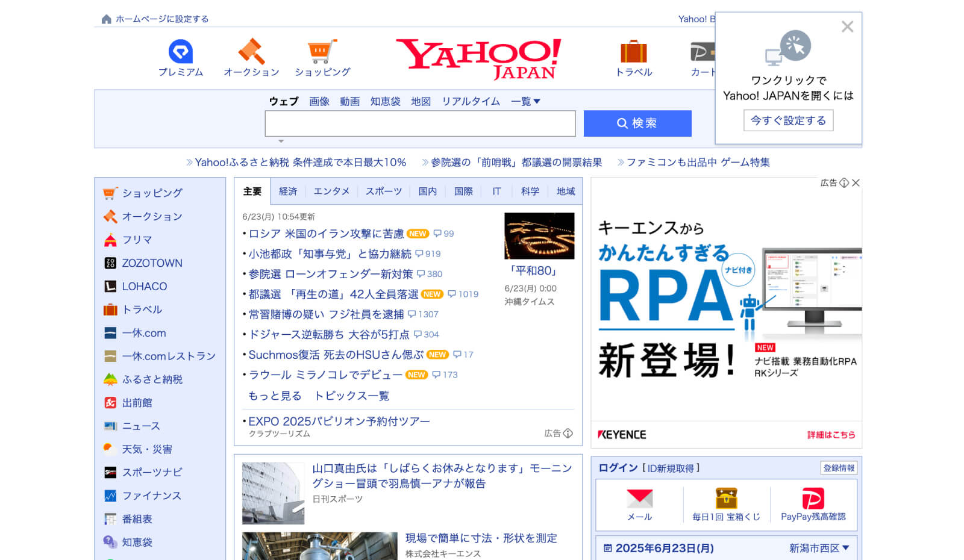964x560 pixels.
Task: Switch to the 科学 news tab
Action: click(530, 191)
